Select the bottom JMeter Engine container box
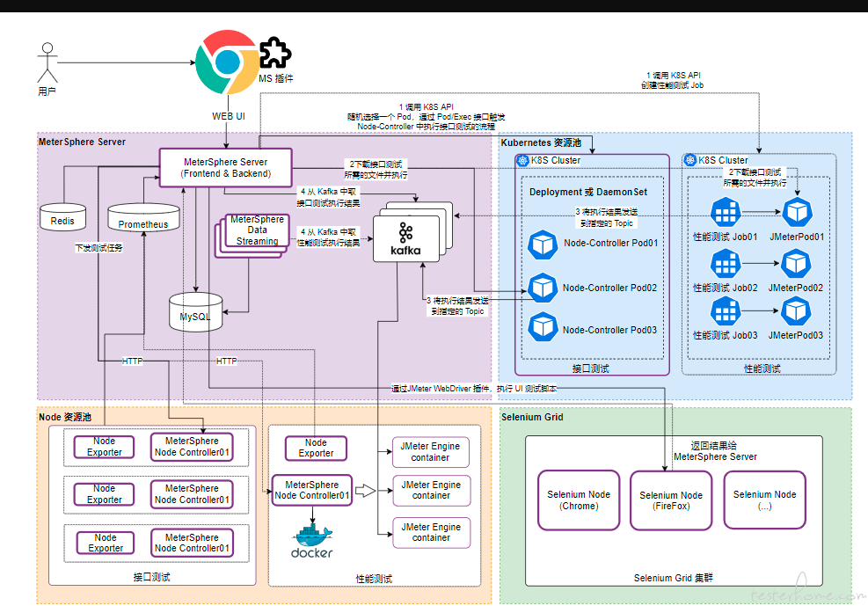 coord(431,533)
